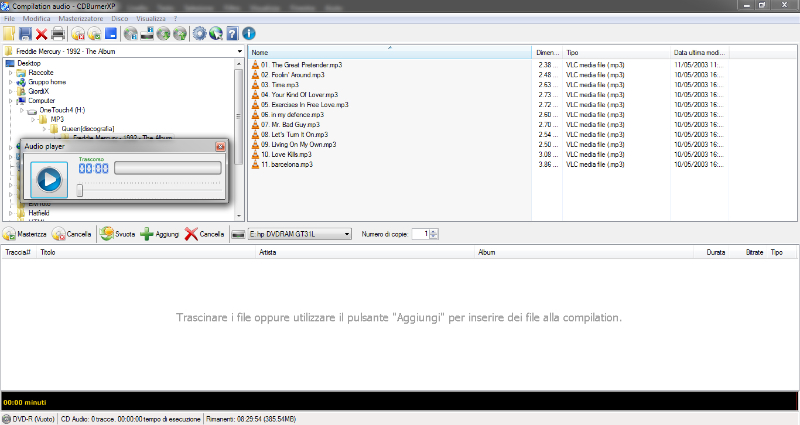Open settings with the gear icon
This screenshot has width=800, height=425.
[199, 34]
